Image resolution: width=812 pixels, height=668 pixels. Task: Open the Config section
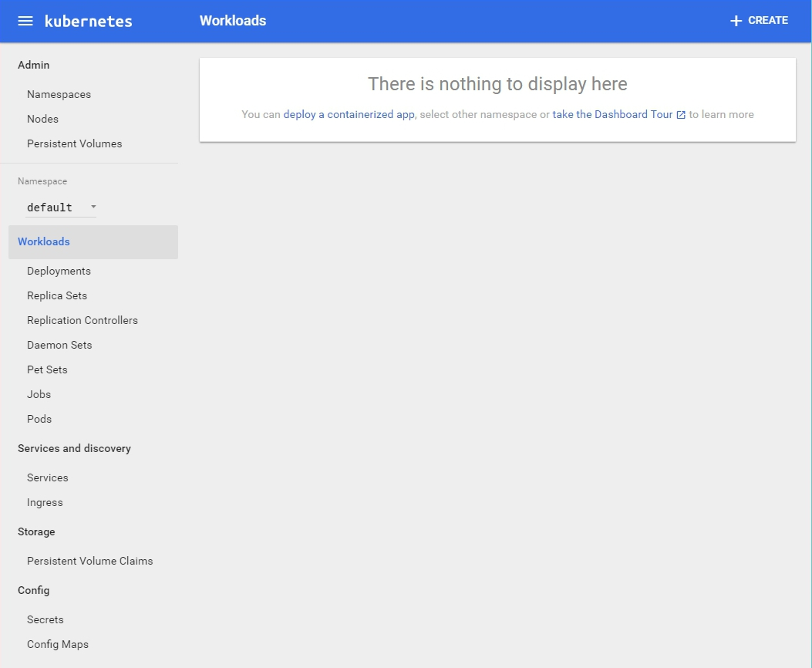pyautogui.click(x=34, y=590)
